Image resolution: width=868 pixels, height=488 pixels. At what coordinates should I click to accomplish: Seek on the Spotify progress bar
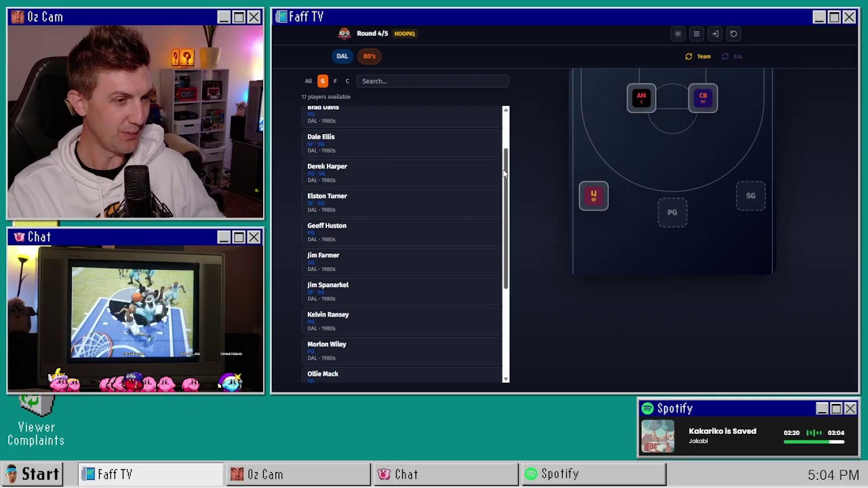[814, 442]
